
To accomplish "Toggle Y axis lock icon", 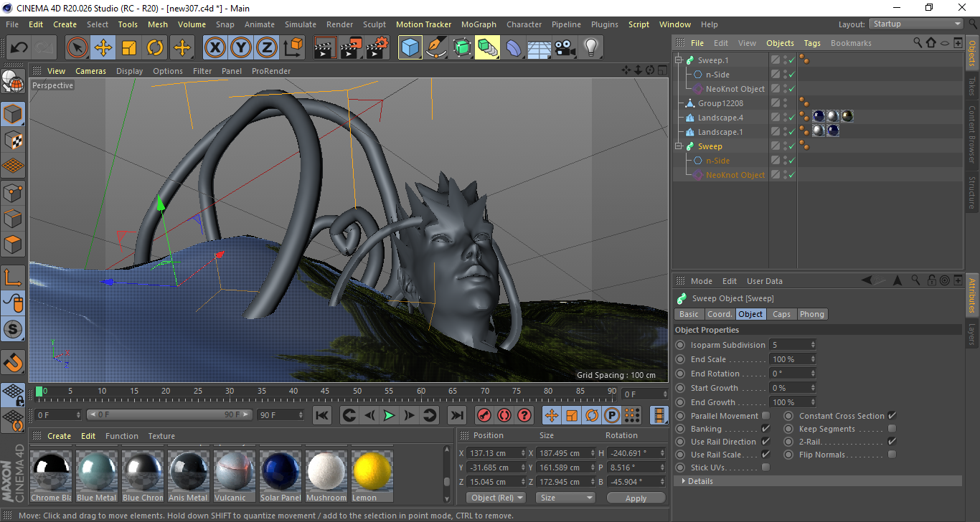I will pyautogui.click(x=241, y=48).
